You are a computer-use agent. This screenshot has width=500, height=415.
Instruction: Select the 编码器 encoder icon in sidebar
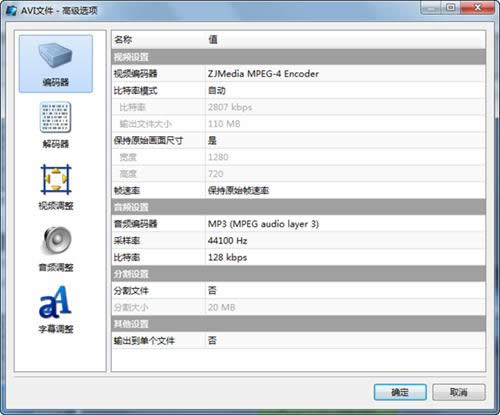tap(56, 64)
